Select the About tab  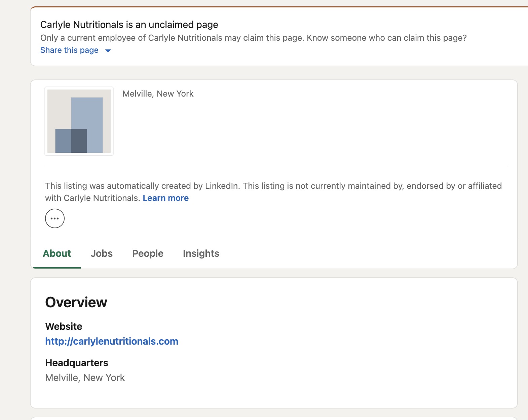click(57, 253)
